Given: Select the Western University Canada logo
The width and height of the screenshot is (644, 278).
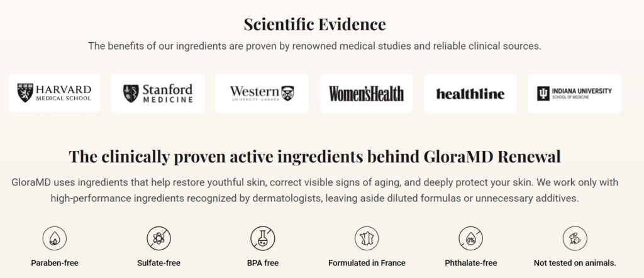Looking at the screenshot, I should pyautogui.click(x=262, y=93).
